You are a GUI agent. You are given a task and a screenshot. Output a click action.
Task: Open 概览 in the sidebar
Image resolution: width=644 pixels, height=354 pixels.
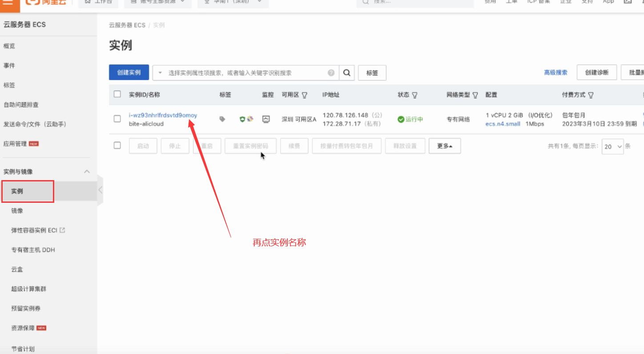9,46
